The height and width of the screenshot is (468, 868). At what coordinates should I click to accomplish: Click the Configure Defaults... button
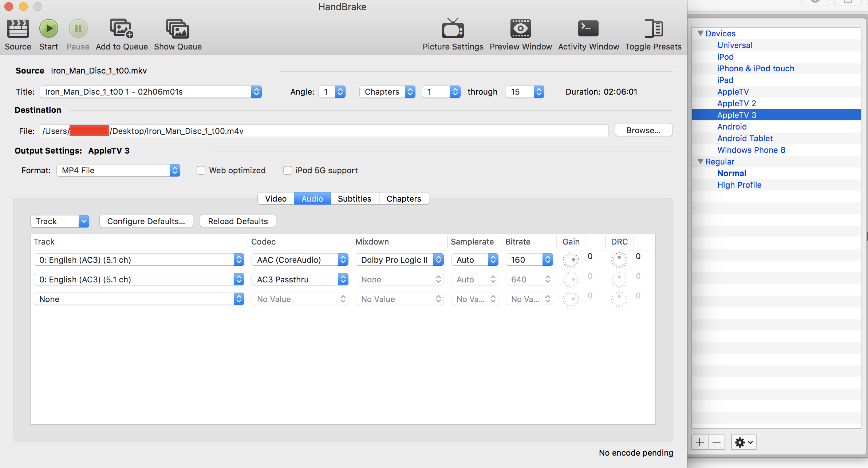pyautogui.click(x=146, y=221)
